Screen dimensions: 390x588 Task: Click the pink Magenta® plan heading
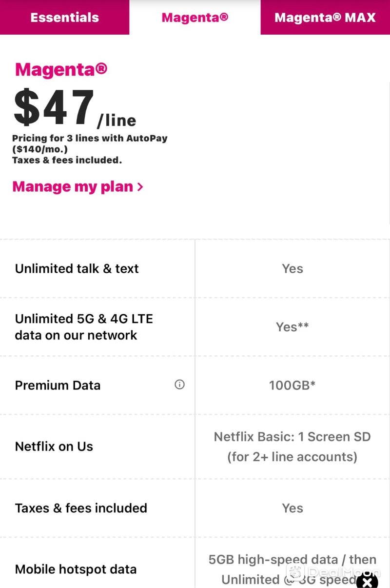pos(61,69)
